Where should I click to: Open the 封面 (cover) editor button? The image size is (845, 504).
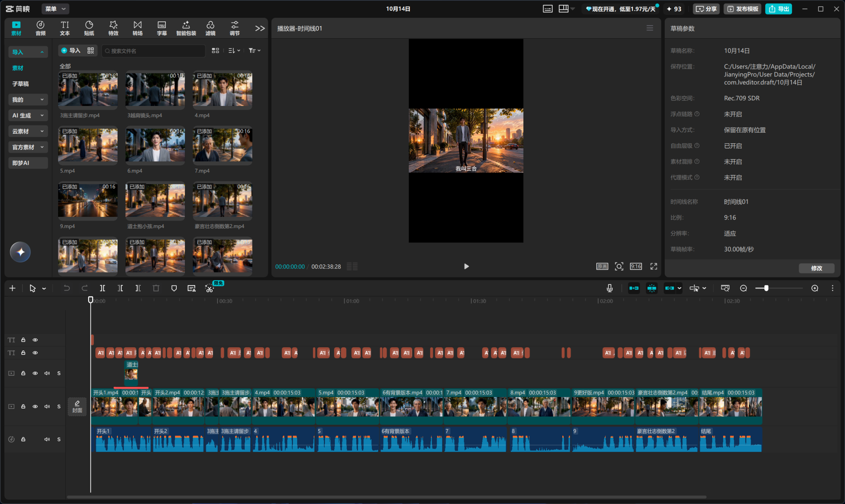pos(77,407)
